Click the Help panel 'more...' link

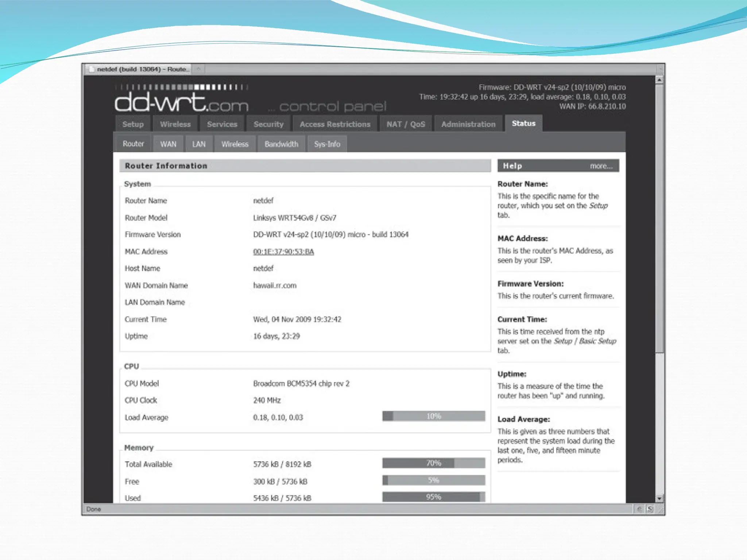[x=601, y=166]
